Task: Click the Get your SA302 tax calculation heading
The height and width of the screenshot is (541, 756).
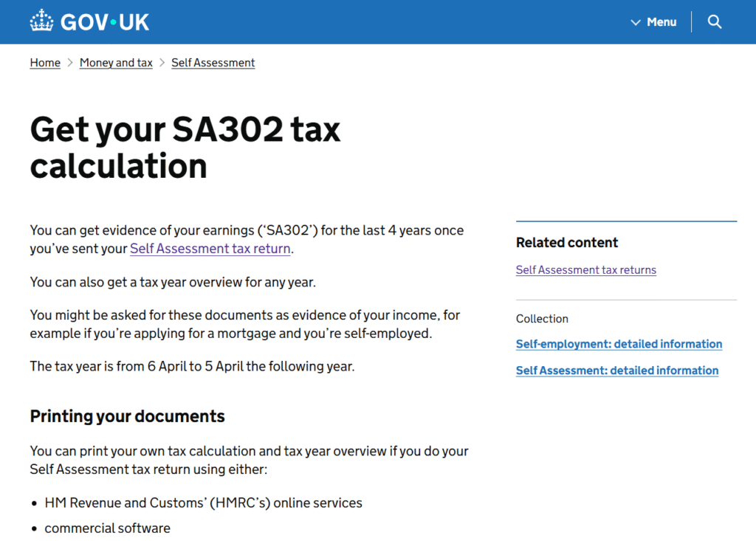Action: click(185, 148)
